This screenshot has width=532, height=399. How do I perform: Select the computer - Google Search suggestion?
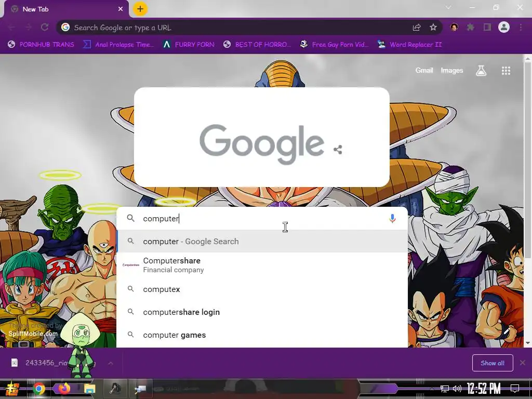point(262,241)
